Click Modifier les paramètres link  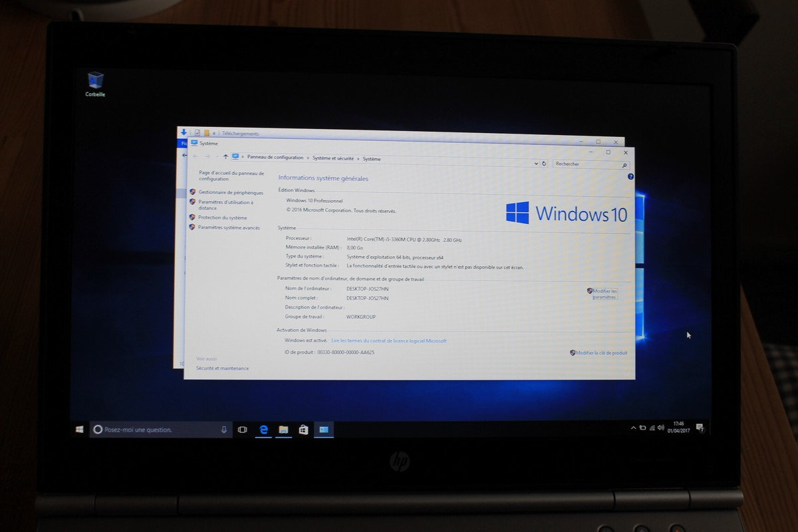coord(605,294)
